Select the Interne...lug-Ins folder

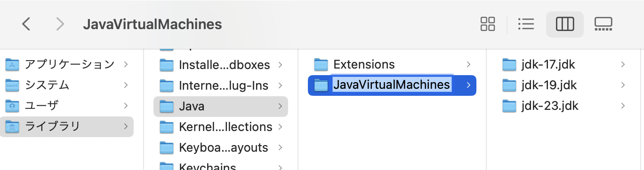221,86
